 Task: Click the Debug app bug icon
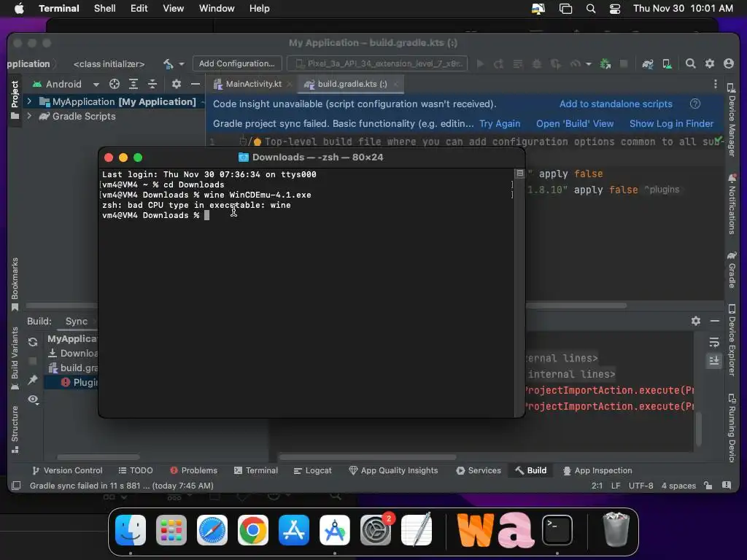point(536,64)
